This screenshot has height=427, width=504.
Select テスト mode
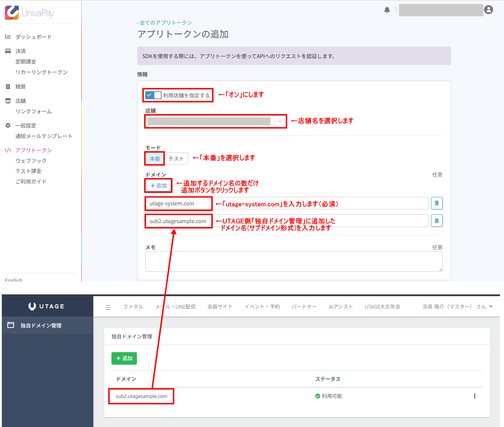pyautogui.click(x=176, y=159)
